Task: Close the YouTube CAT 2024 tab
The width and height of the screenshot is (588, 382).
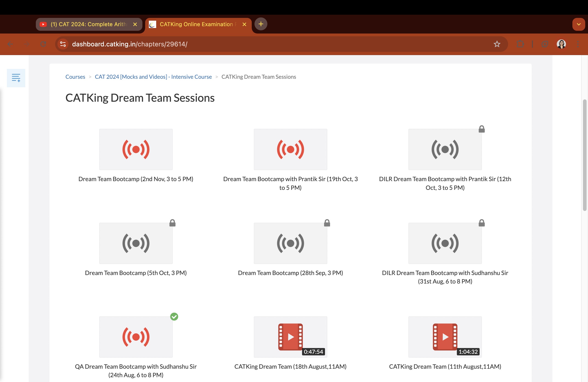Action: (x=135, y=24)
